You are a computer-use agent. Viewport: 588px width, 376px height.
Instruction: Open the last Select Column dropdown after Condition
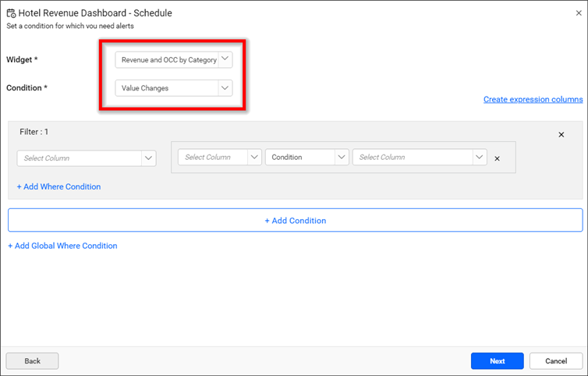click(420, 158)
